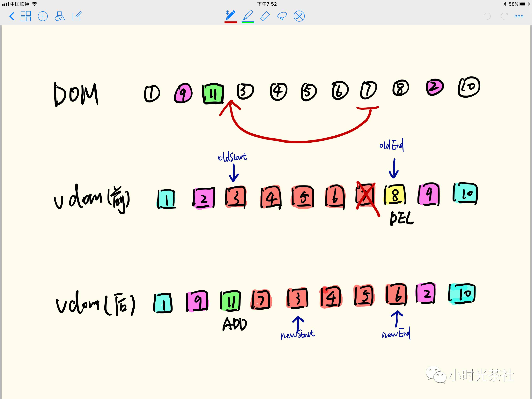Click the green color bar under the highlighter
The width and height of the screenshot is (532, 399).
pos(248,22)
